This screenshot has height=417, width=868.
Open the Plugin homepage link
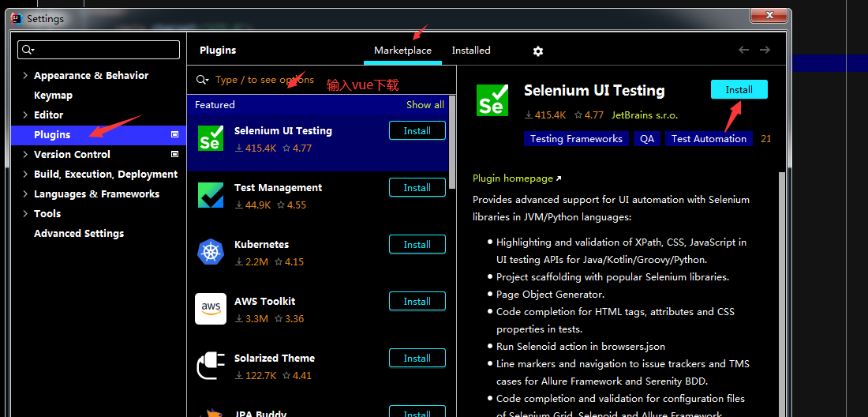tap(517, 178)
